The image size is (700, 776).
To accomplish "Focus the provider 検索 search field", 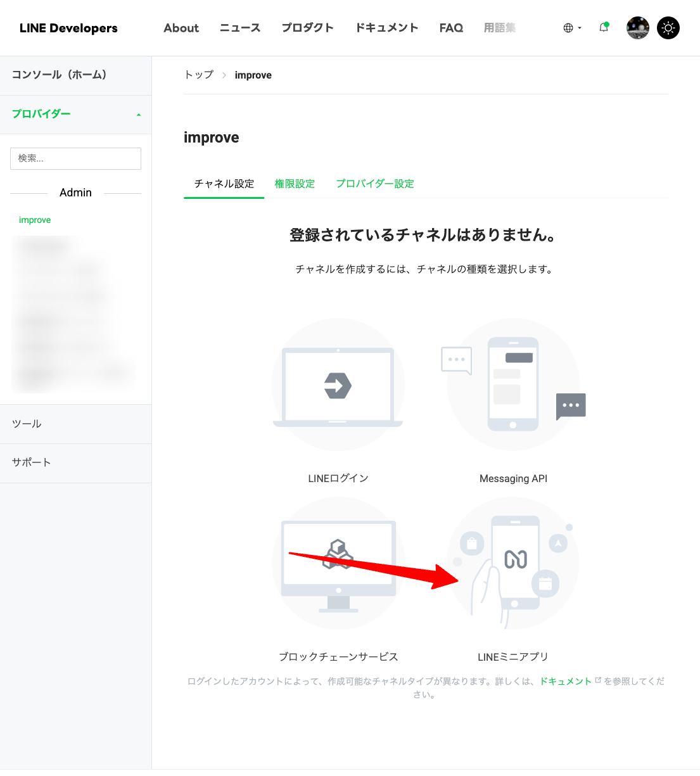I will [75, 158].
